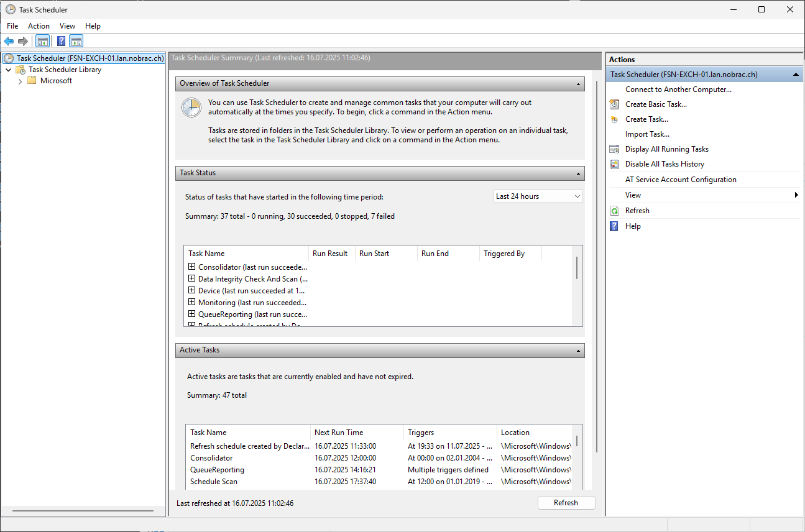
Task: Toggle the Show/Hide Console Tree toolbar icon
Action: pyautogui.click(x=43, y=42)
